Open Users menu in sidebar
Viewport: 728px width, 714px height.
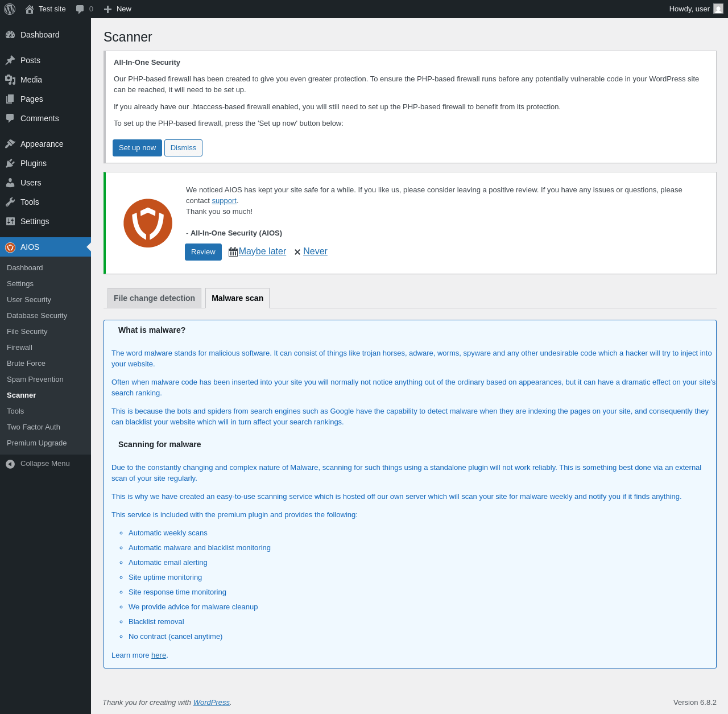[45, 183]
